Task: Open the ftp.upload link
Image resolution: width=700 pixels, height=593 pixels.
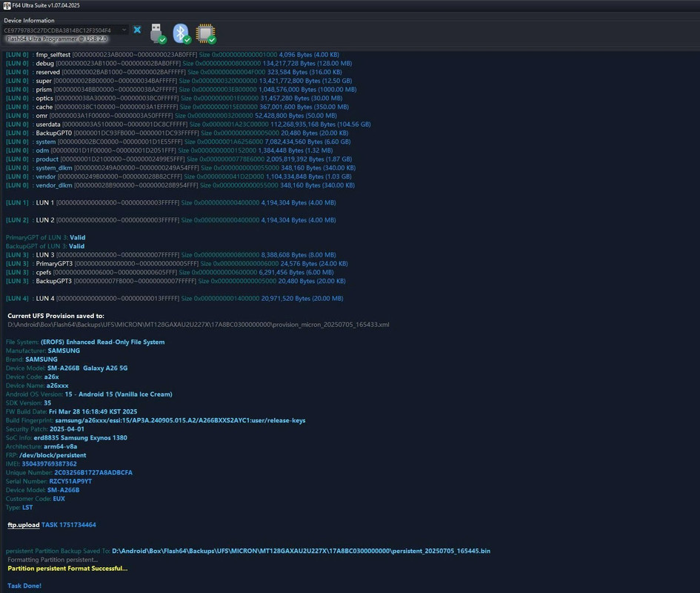Action: [23, 525]
